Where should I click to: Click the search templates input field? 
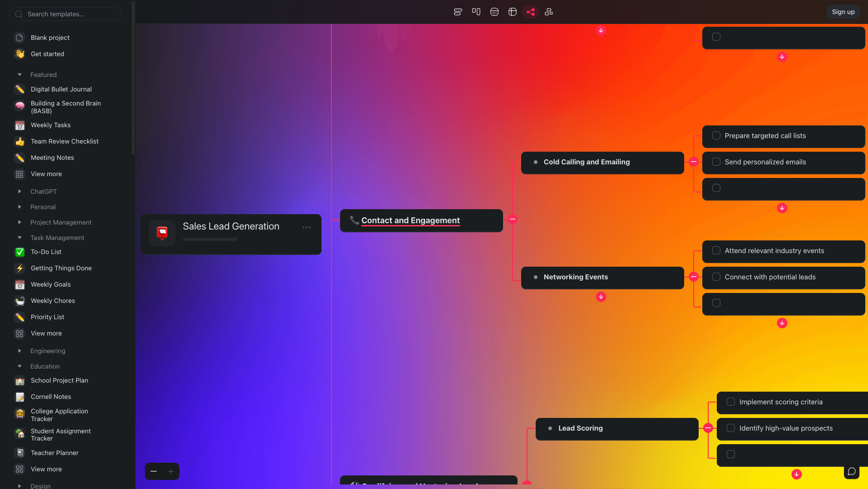point(65,14)
